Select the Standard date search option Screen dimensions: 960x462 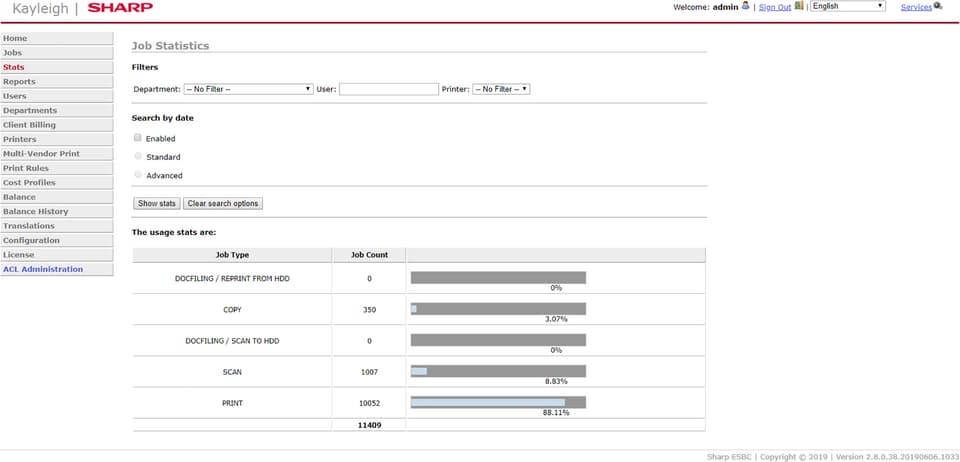tap(138, 156)
